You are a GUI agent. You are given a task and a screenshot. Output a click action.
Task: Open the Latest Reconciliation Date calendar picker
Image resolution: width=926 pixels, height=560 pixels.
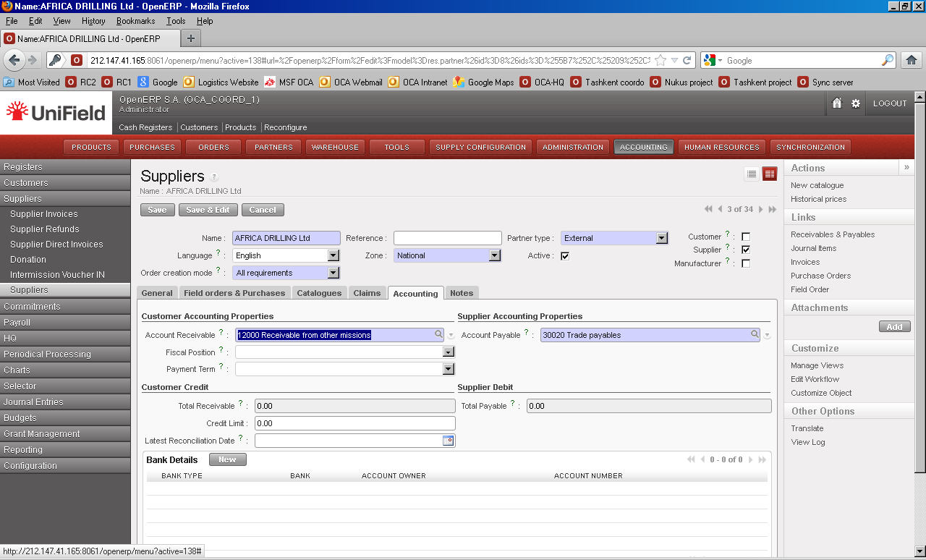click(448, 441)
